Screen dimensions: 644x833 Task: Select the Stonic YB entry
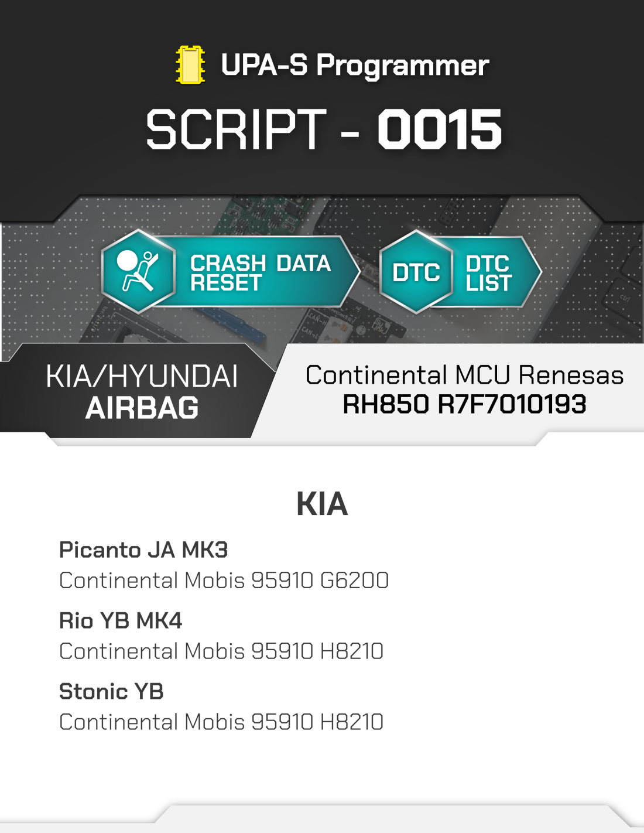click(111, 692)
